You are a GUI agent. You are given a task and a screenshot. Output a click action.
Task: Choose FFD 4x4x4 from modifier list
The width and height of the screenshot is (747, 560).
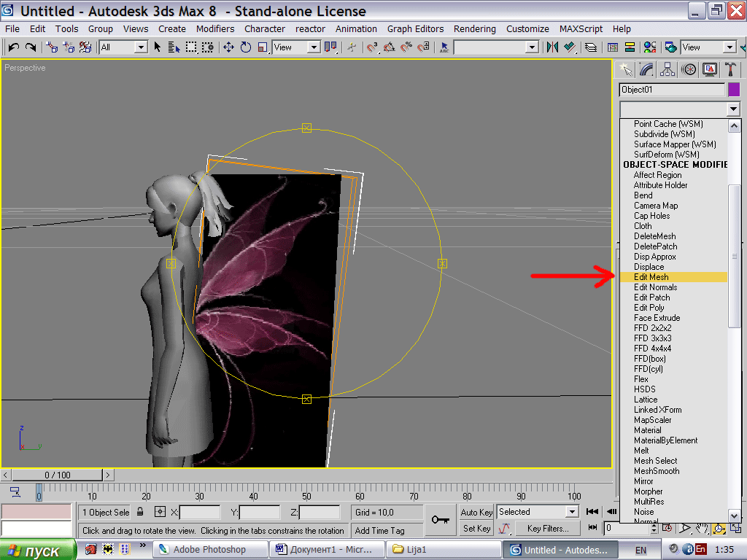[x=673, y=349]
